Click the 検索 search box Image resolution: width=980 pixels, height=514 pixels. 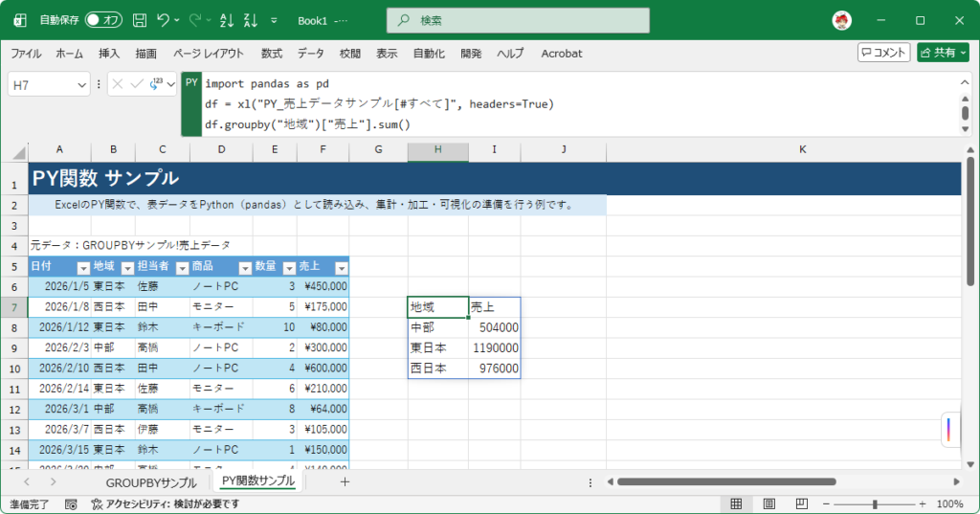tap(518, 20)
